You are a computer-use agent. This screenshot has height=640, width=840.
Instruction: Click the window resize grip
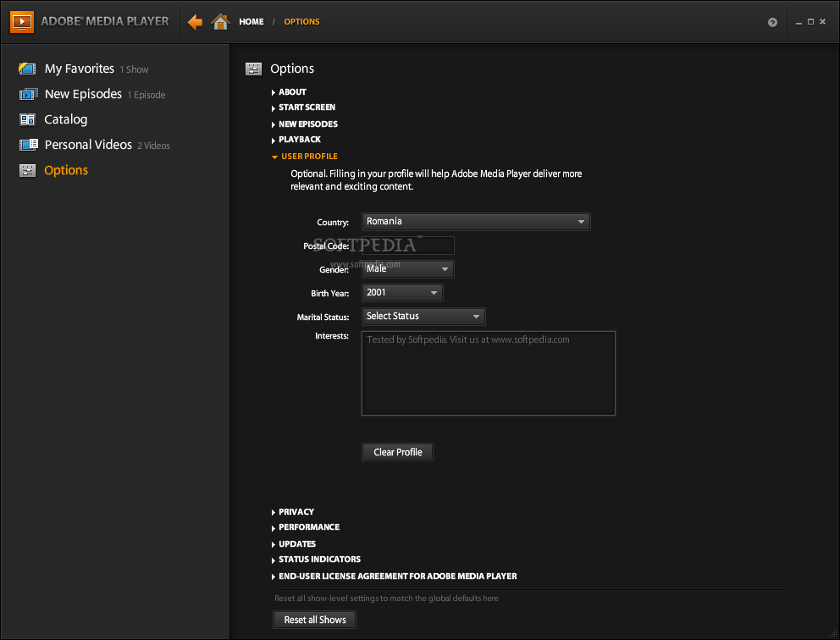[832, 633]
